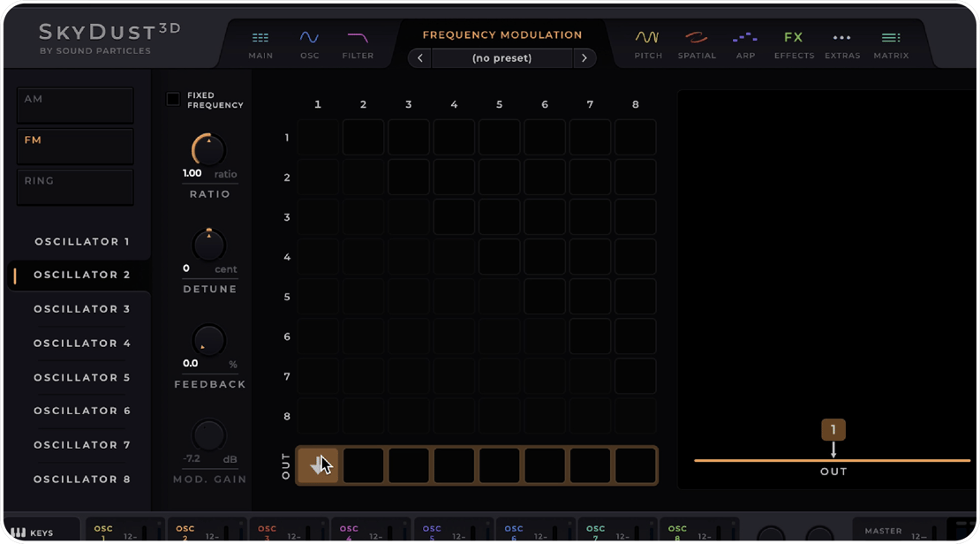Viewport: 980px width, 544px height.
Task: Switch to the AM modulation tab
Action: click(x=75, y=105)
